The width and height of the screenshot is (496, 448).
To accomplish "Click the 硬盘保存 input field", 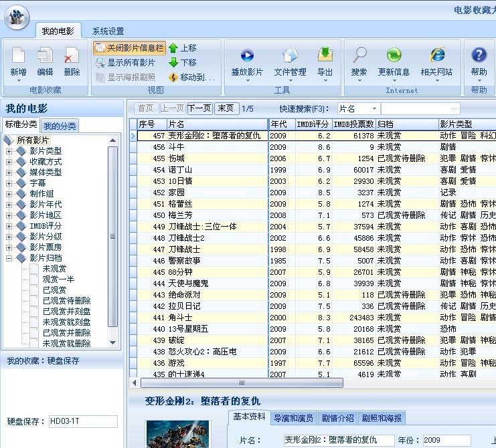I will click(x=83, y=421).
